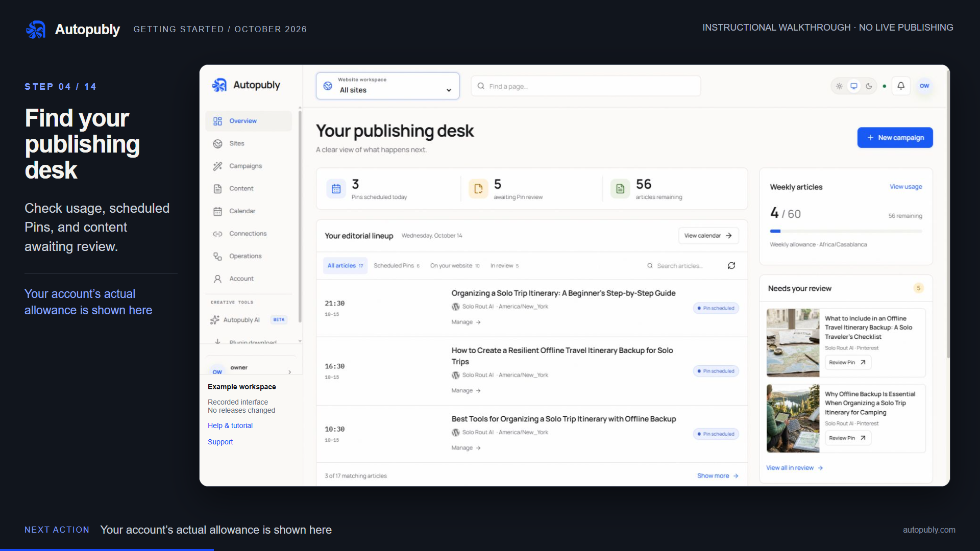Image resolution: width=980 pixels, height=551 pixels.
Task: Go to Campaigns in the sidebar
Action: (249, 166)
